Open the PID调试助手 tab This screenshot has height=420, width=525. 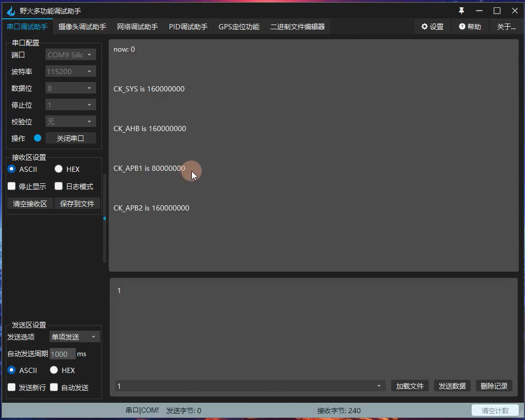point(188,27)
